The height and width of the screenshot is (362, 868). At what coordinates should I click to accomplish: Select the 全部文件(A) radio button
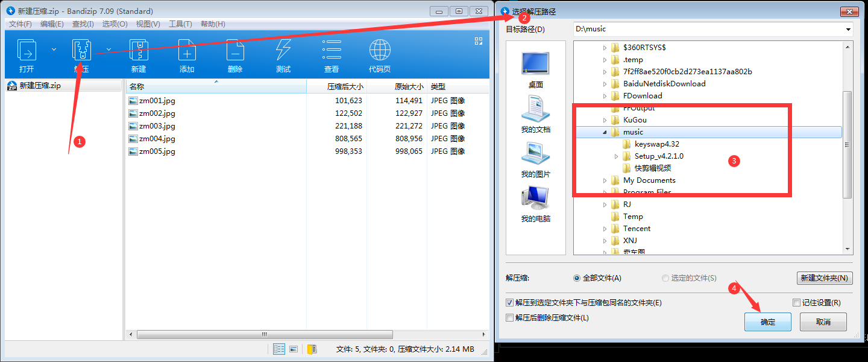[x=577, y=278]
